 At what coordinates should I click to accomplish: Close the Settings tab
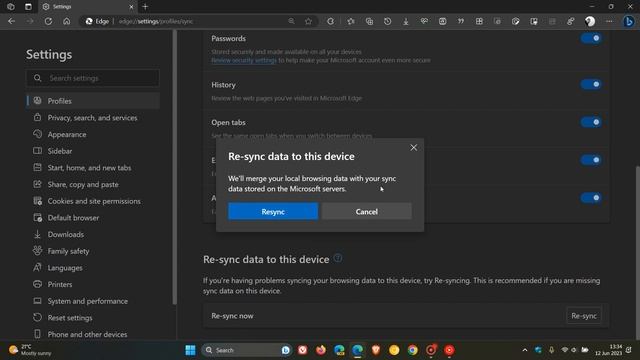131,7
